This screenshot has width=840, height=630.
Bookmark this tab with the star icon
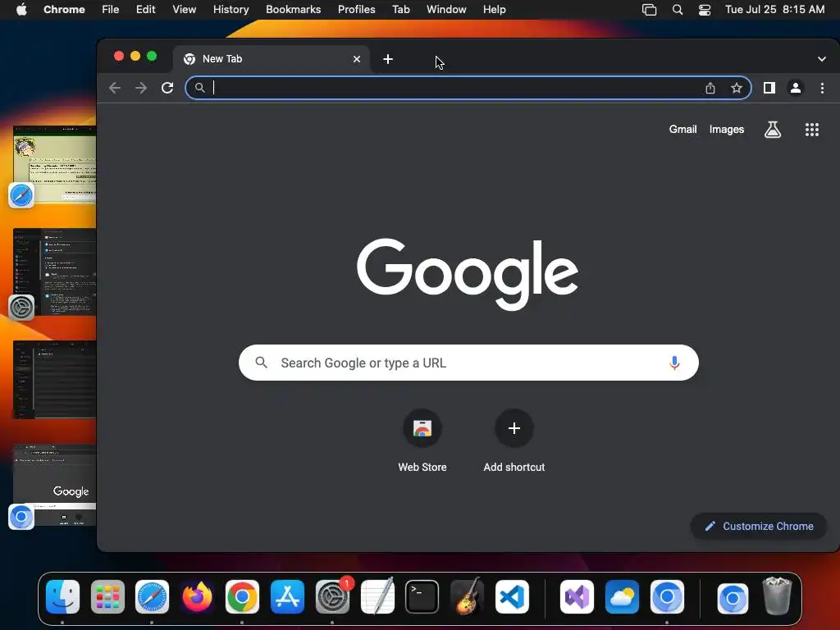pos(737,88)
